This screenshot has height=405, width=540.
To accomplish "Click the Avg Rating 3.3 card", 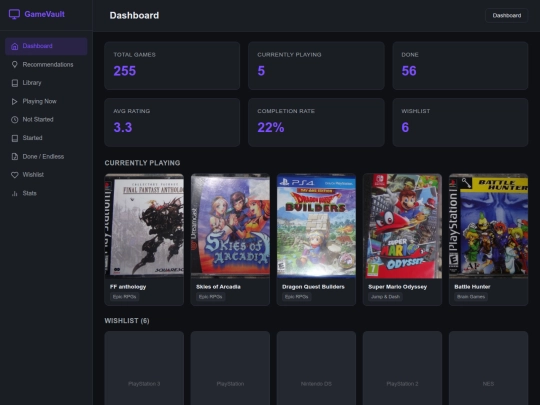I will [172, 123].
